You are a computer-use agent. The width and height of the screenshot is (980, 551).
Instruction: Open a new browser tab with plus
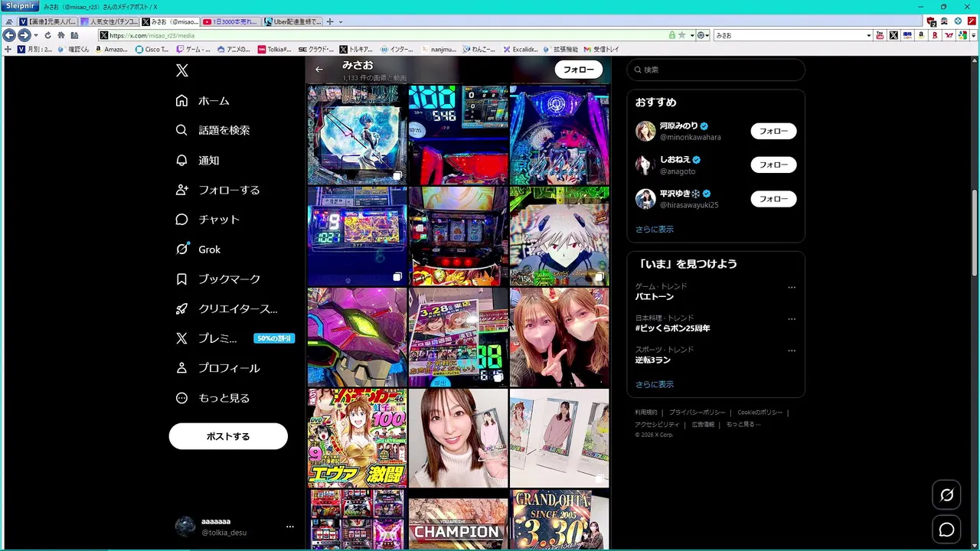(x=330, y=22)
